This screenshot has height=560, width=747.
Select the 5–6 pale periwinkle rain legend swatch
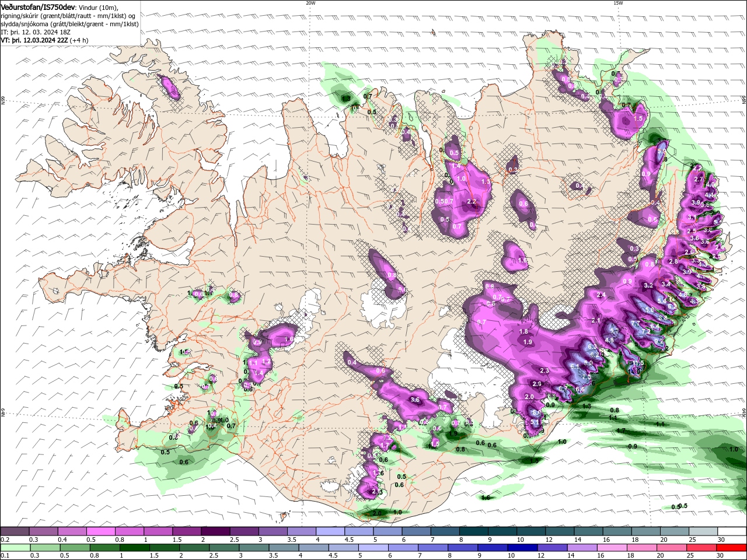tap(373, 548)
